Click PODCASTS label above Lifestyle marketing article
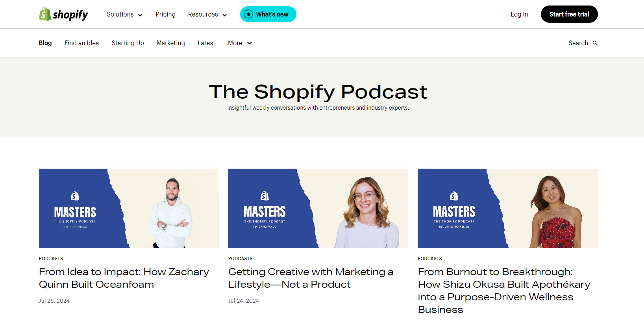The image size is (644, 320). click(241, 259)
